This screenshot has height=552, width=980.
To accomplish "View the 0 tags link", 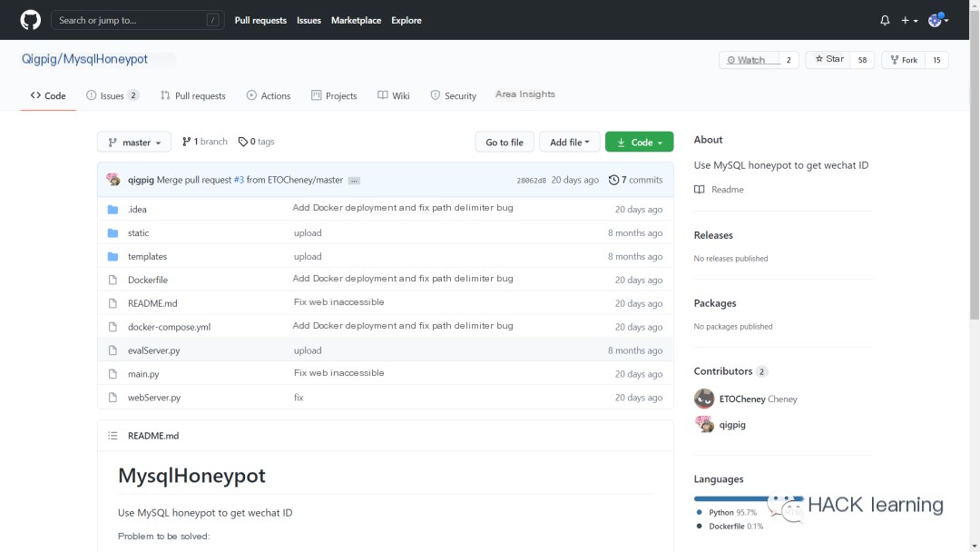I will (256, 142).
